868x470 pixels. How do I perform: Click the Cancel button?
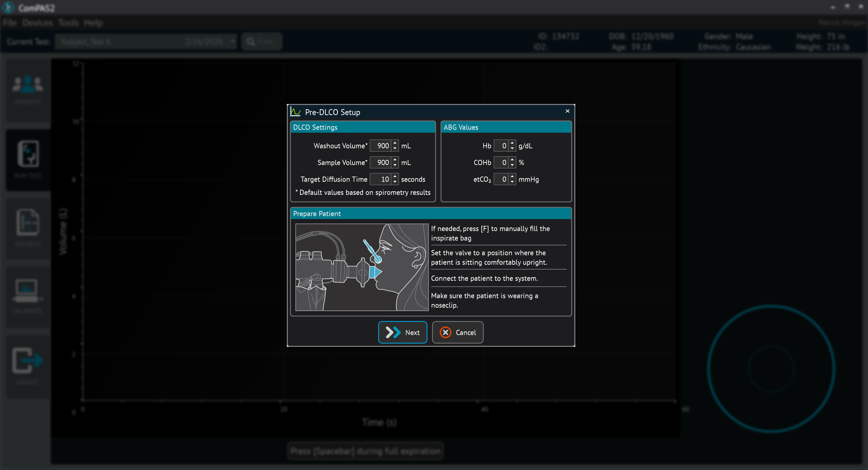457,332
